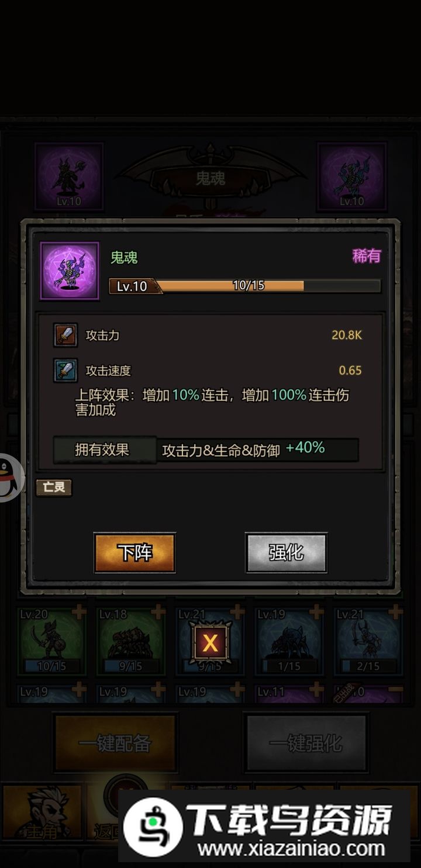The height and width of the screenshot is (868, 421).
Task: Tap plus sign on Lv.20 card
Action: point(78,613)
